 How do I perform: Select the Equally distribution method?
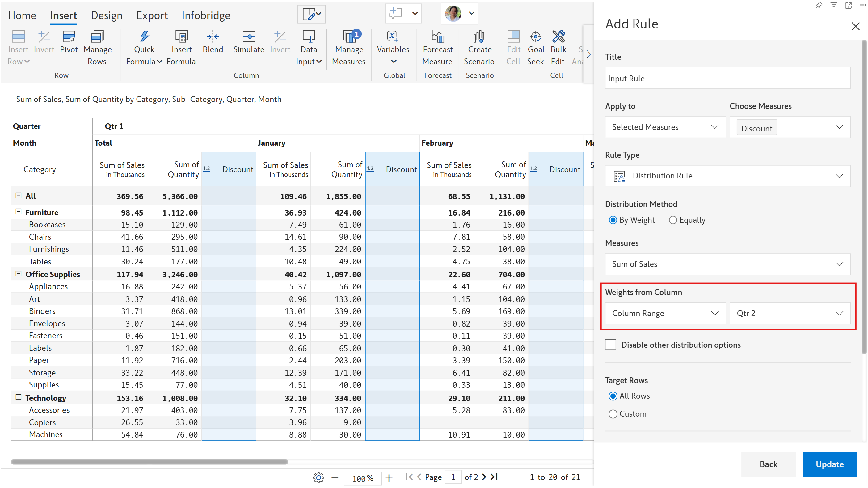pyautogui.click(x=673, y=220)
